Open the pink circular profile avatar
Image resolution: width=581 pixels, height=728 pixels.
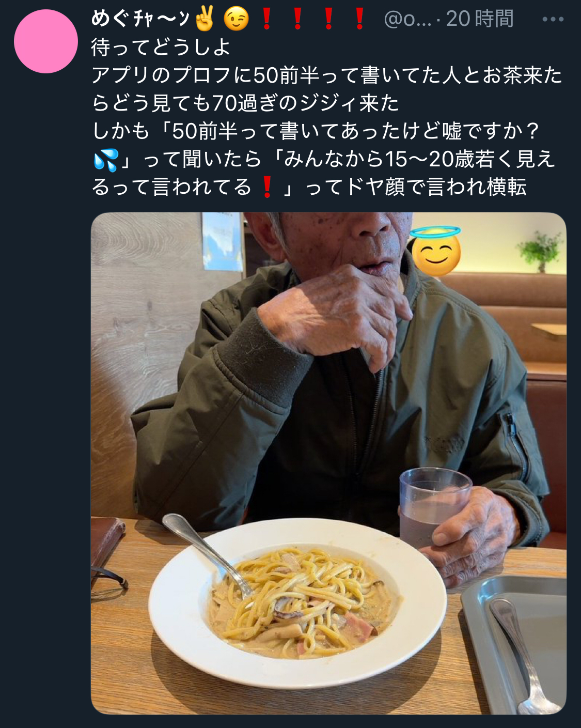(x=46, y=41)
